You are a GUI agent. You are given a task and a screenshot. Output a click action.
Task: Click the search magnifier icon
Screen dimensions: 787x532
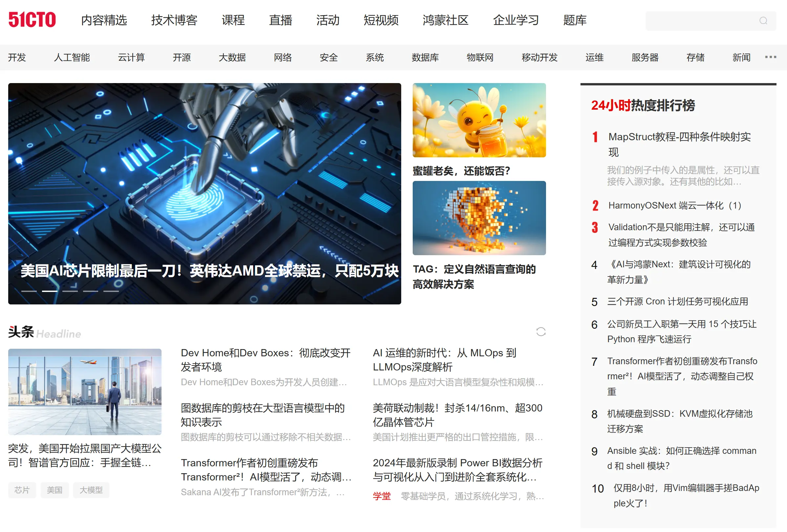pos(763,21)
